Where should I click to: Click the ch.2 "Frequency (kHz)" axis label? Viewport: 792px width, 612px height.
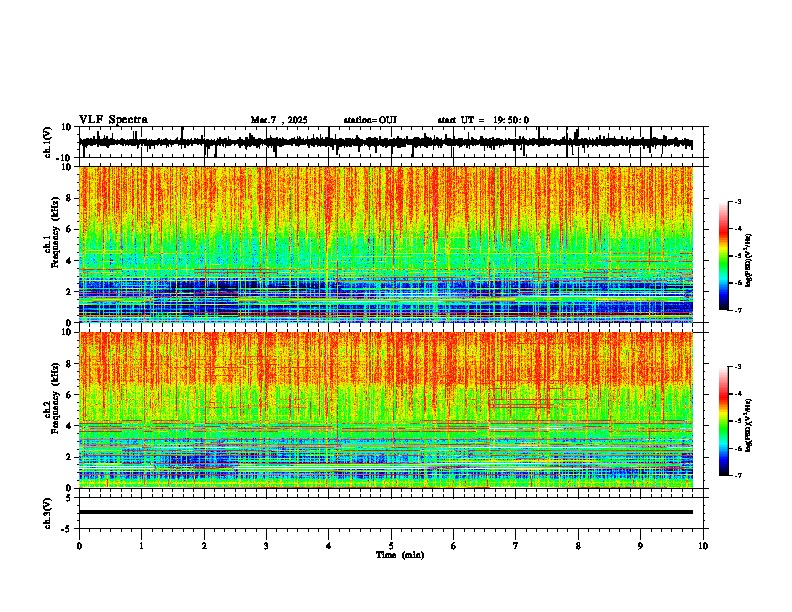pos(56,398)
